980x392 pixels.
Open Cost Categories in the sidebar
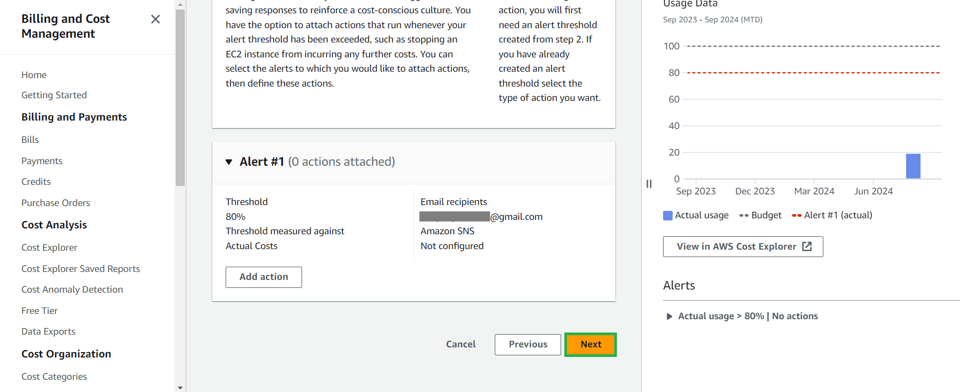(x=54, y=377)
